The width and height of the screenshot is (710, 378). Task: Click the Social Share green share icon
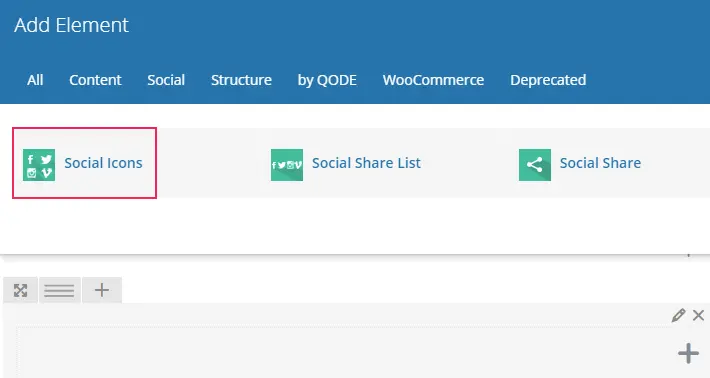coord(535,165)
